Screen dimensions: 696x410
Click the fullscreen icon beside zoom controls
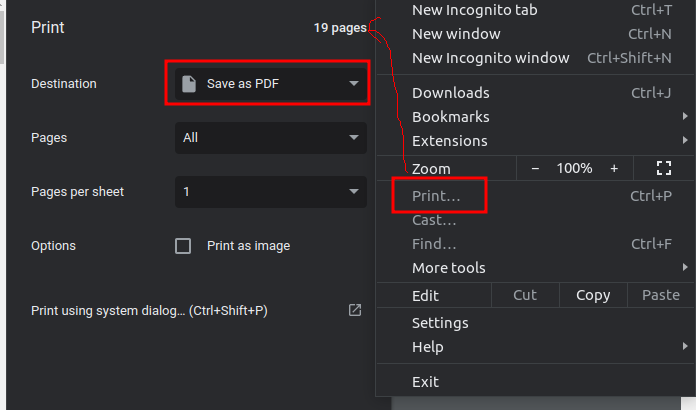664,168
